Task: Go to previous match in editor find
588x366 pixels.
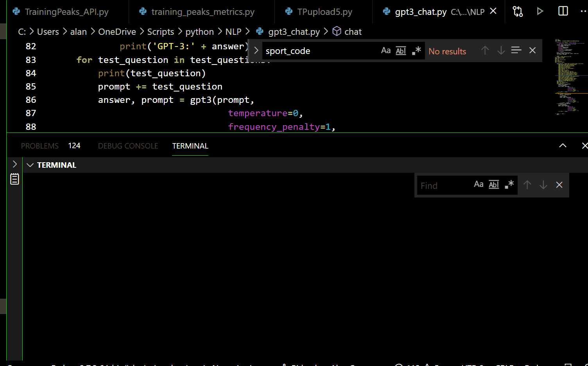Action: tap(485, 50)
